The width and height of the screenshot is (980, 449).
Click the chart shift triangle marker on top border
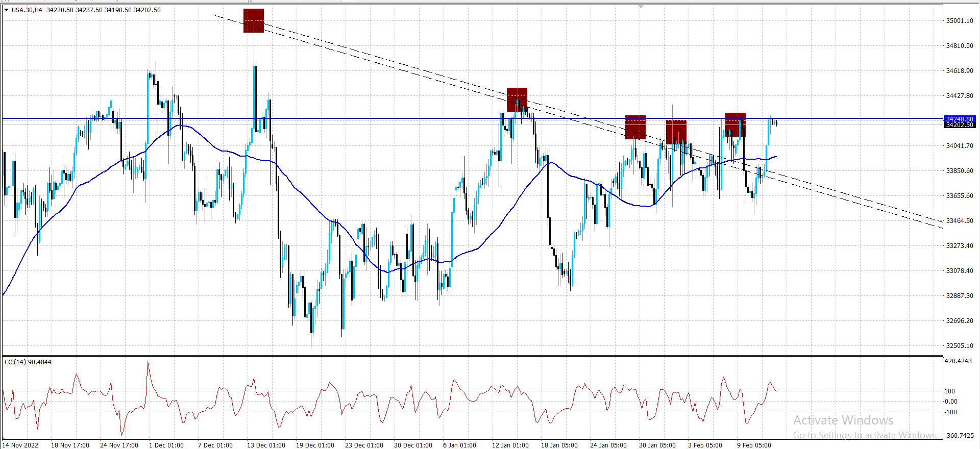click(641, 7)
